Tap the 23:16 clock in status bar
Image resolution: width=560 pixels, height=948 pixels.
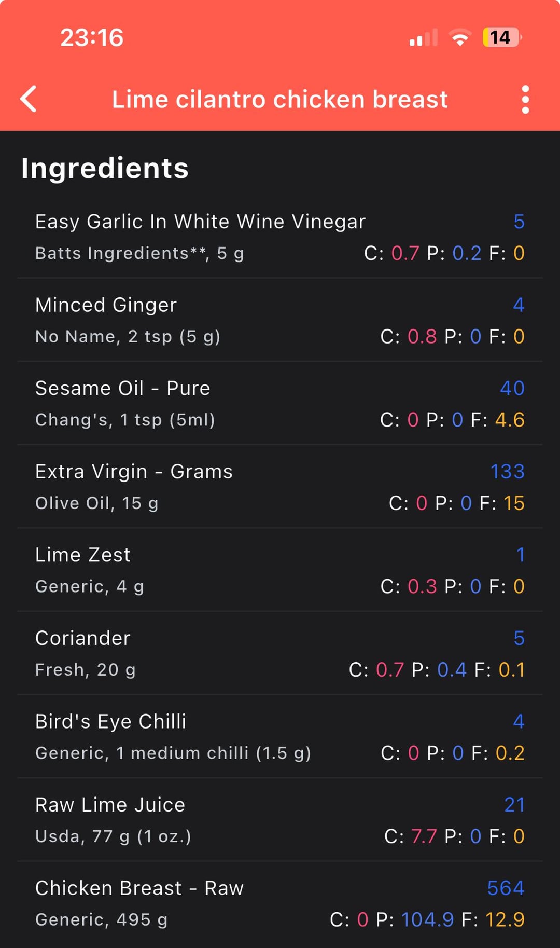coord(92,37)
